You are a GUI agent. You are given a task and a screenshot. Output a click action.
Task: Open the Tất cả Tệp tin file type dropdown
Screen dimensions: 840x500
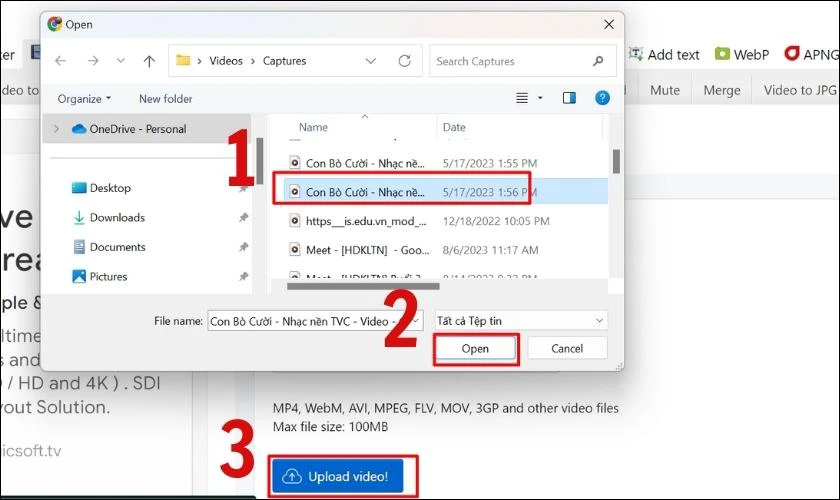tap(521, 321)
